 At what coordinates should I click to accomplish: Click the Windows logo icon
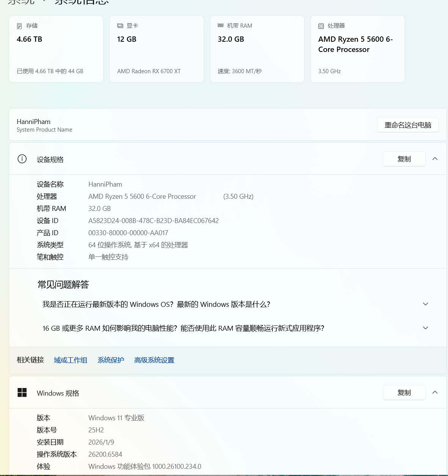(x=22, y=393)
